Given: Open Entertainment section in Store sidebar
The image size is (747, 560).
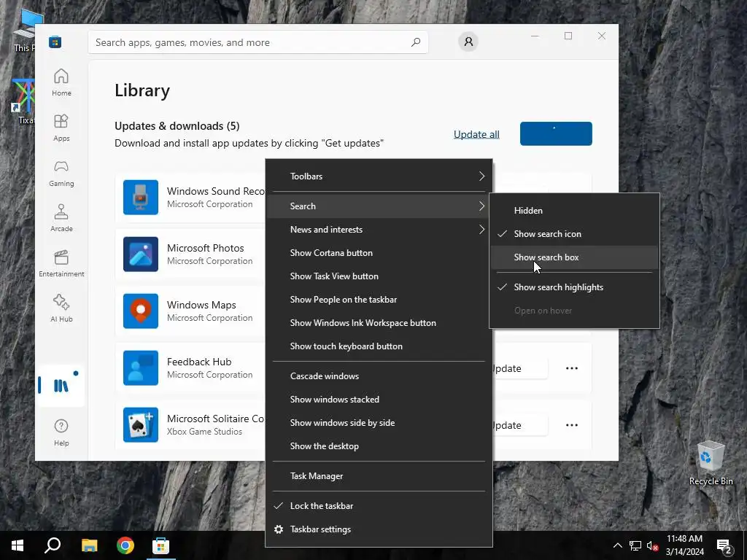Looking at the screenshot, I should click(61, 263).
